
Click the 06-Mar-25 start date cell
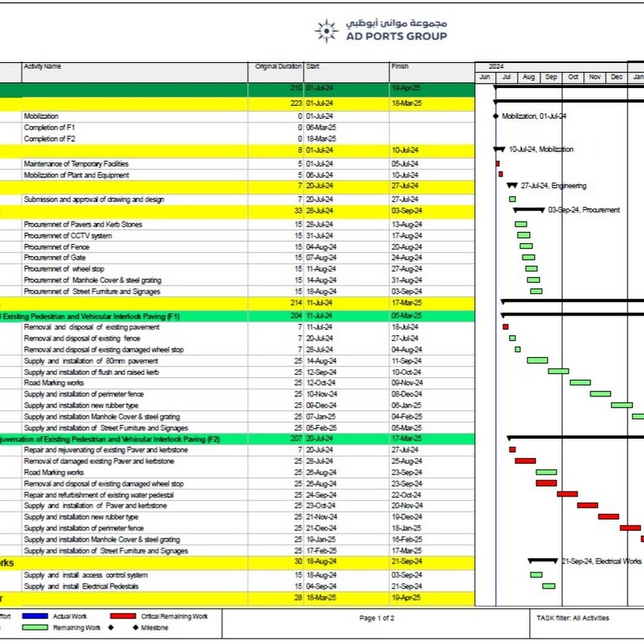tap(321, 128)
